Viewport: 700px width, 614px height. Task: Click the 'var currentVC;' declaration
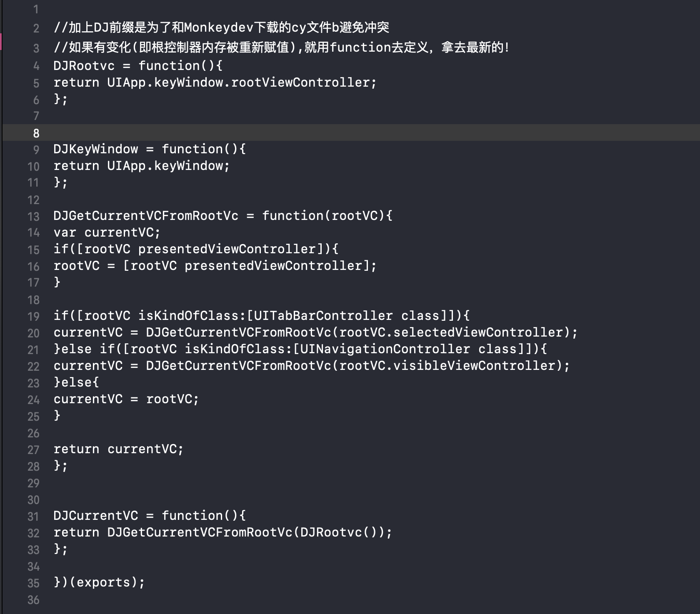(107, 232)
